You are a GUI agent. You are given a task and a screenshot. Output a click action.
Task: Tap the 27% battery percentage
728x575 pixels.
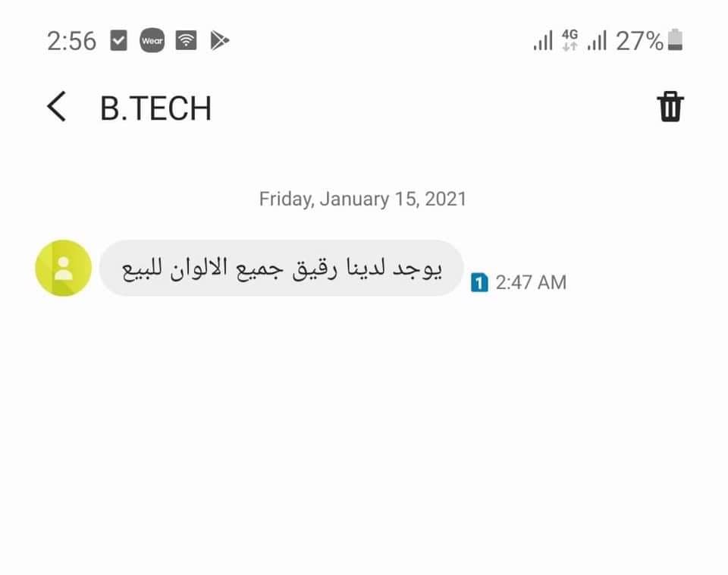(639, 41)
